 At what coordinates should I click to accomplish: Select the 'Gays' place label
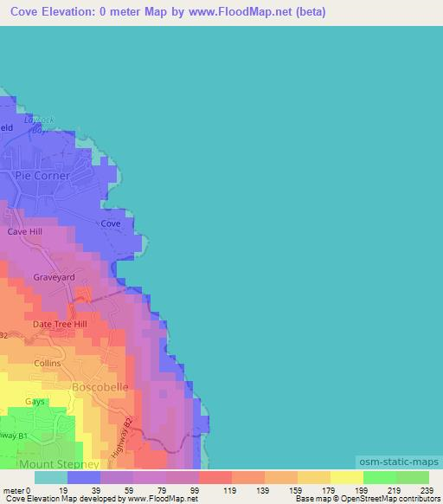click(x=35, y=402)
